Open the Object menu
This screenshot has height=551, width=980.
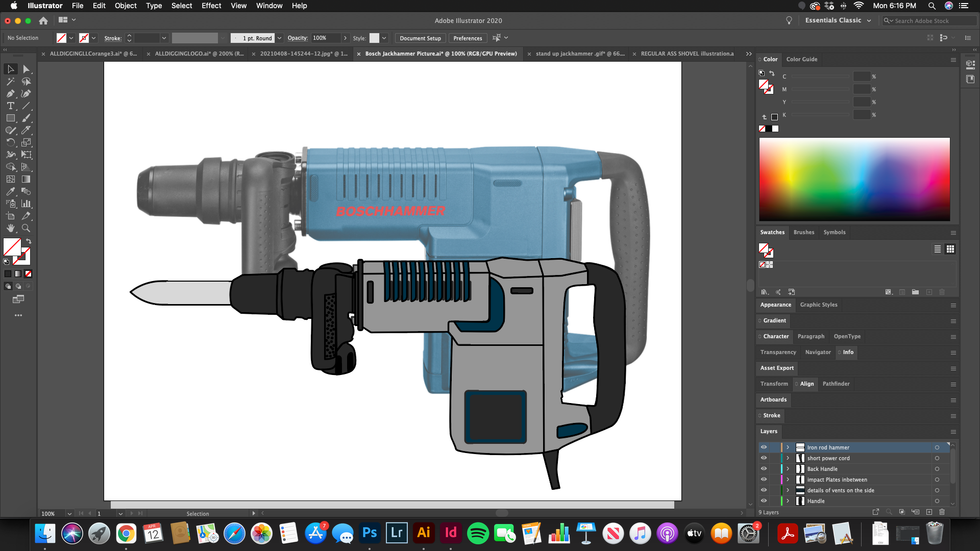click(126, 6)
